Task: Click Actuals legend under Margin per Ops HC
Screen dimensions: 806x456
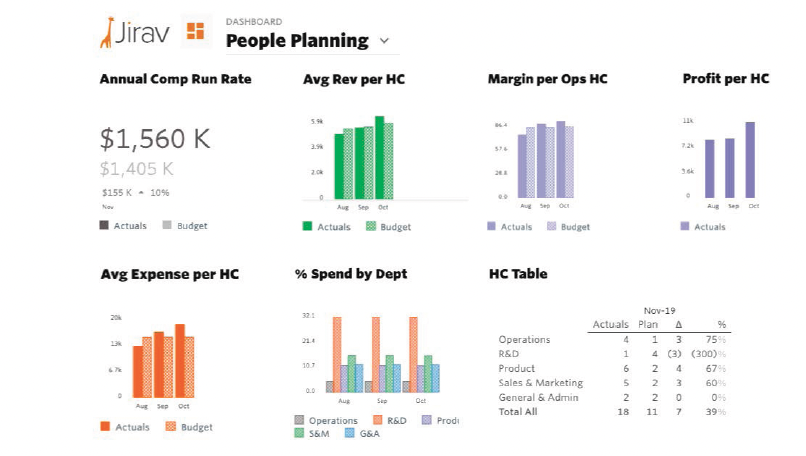Action: [510, 227]
